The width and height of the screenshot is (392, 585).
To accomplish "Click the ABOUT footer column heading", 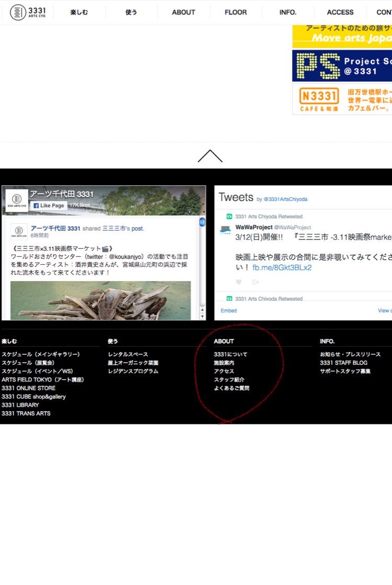I will 224,341.
